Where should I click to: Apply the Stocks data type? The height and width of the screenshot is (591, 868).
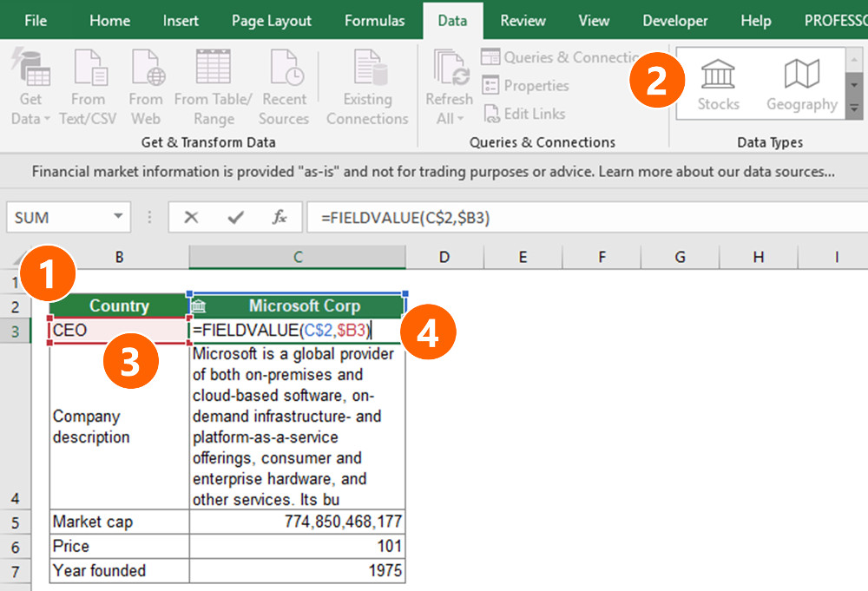(x=718, y=85)
